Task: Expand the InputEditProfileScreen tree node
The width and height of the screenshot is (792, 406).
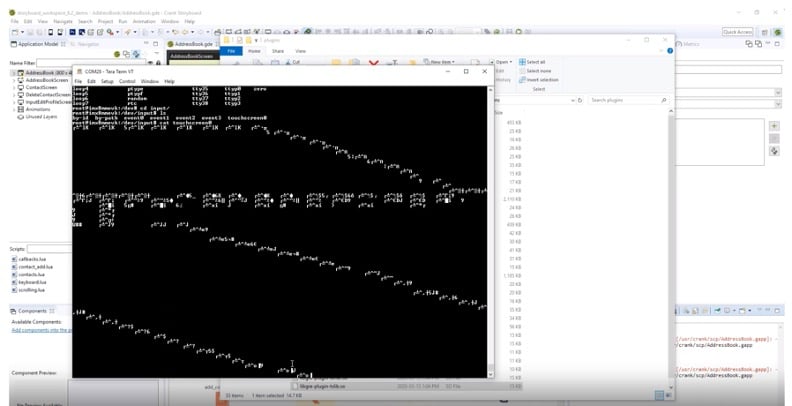Action: click(14, 102)
